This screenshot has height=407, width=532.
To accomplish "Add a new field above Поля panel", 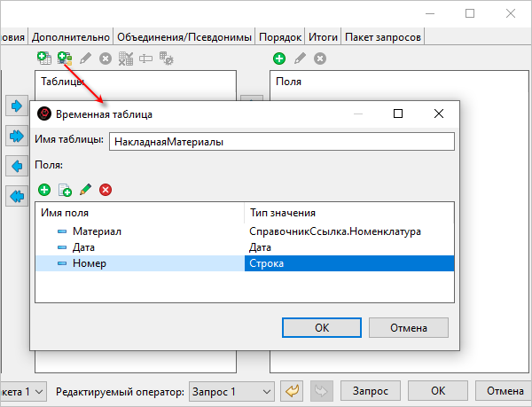I will tap(279, 59).
